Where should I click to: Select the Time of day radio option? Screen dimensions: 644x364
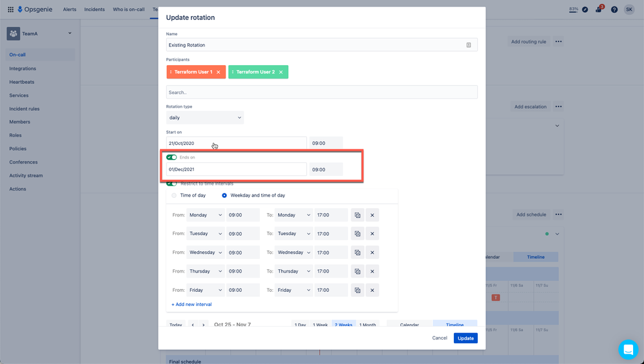(x=174, y=196)
